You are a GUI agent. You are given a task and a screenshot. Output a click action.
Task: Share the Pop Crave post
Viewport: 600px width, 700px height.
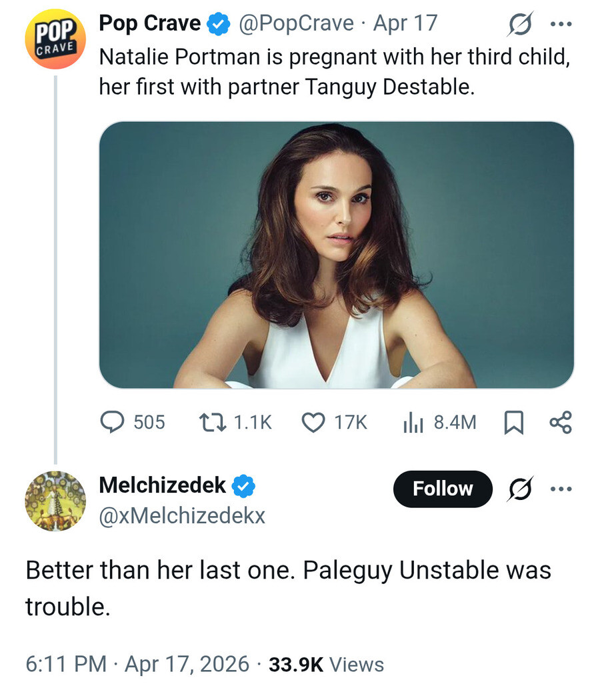pyautogui.click(x=560, y=422)
